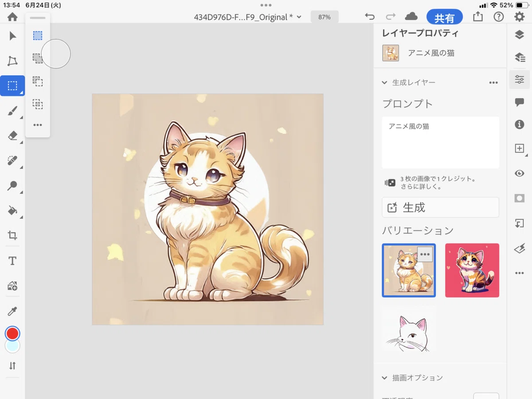Select the Paint Bucket tool
Image resolution: width=532 pixels, height=399 pixels.
[12, 210]
